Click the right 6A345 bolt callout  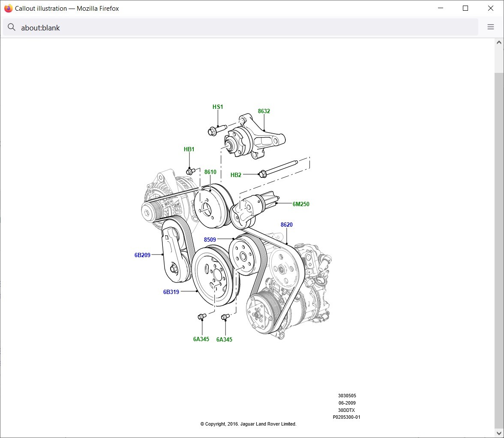225,339
